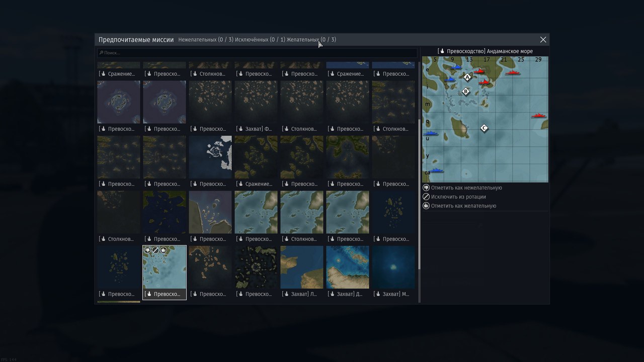The width and height of the screenshot is (644, 362).
Task: Select capture point C on the map preview
Action: 484,128
